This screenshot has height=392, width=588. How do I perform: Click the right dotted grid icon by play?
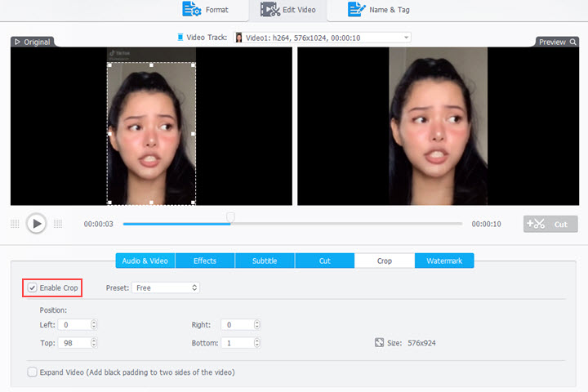tap(58, 224)
